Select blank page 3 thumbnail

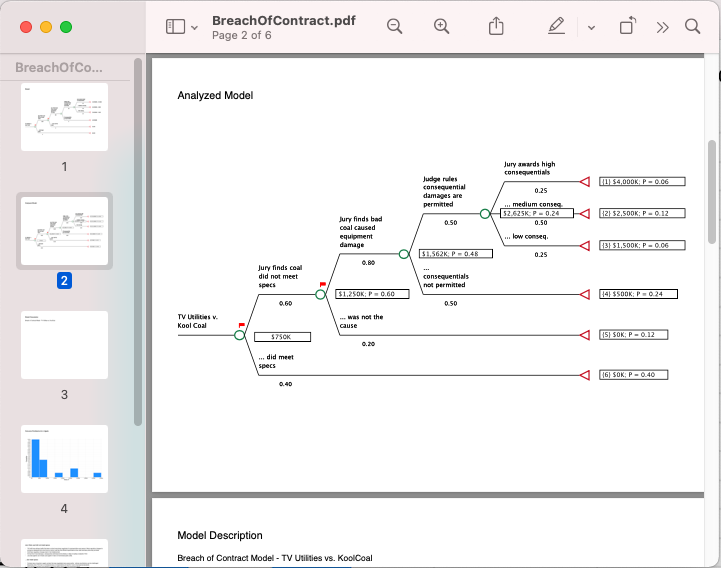[64, 345]
